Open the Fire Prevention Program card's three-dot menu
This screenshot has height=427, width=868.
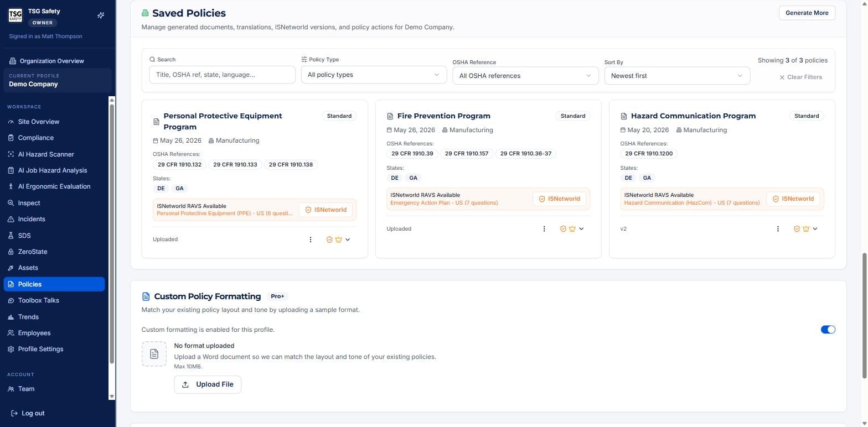click(544, 229)
